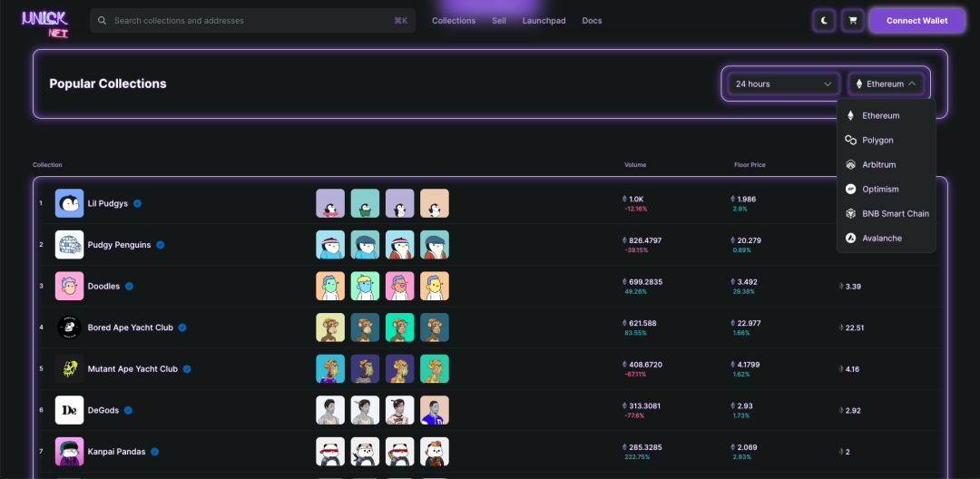Click the Lil Pudgys collection avatar
Viewport: 980px width, 479px height.
pyautogui.click(x=69, y=203)
